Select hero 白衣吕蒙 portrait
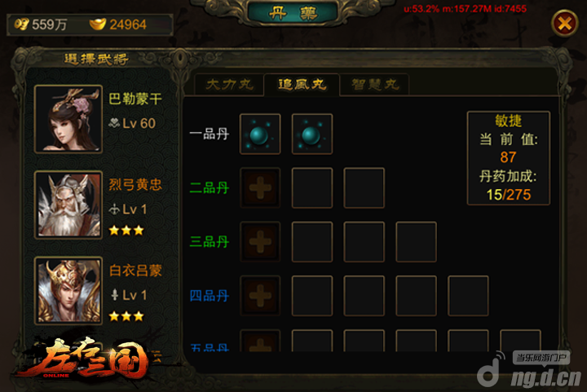Viewport: 587px width, 392px height. click(68, 290)
